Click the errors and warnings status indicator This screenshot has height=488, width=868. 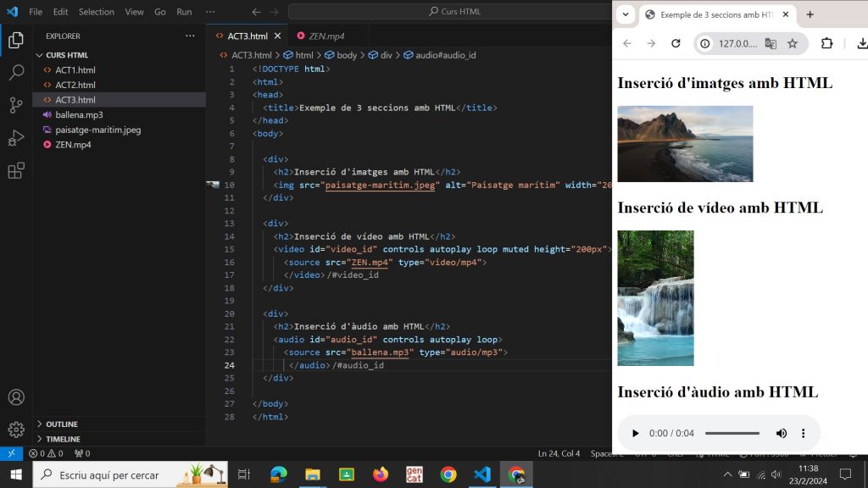click(x=46, y=453)
